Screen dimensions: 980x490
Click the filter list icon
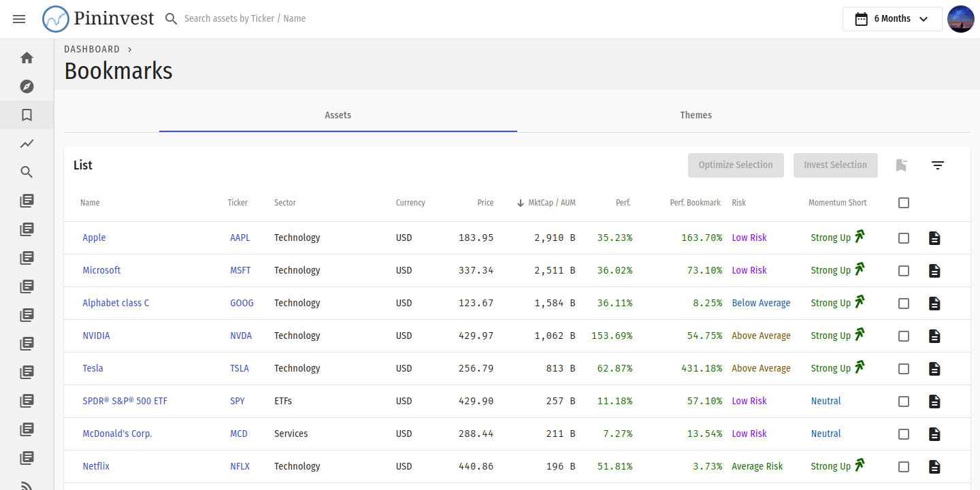[x=938, y=165]
